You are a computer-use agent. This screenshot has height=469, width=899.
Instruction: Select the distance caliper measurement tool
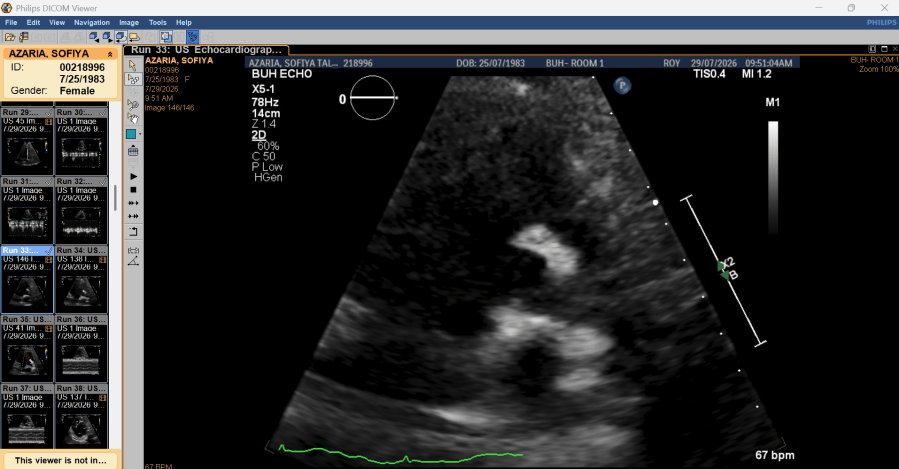click(x=133, y=250)
